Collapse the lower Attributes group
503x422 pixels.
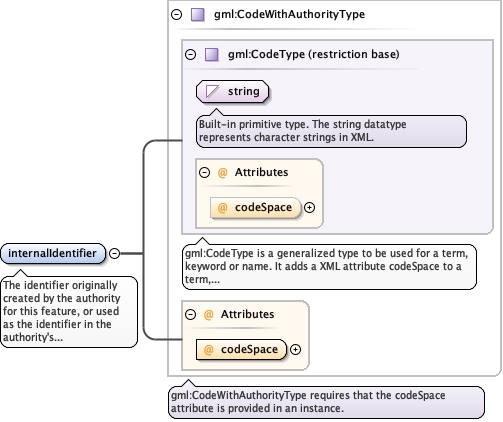click(x=190, y=314)
